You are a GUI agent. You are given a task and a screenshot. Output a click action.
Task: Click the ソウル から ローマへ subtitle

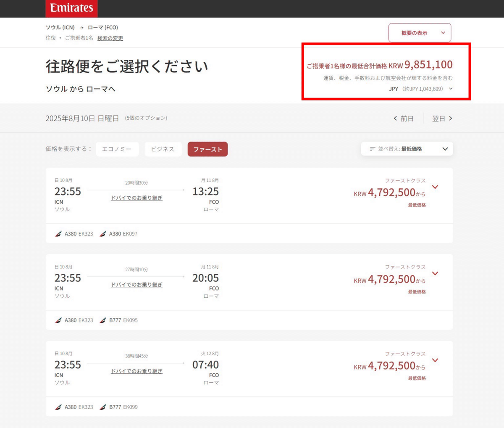point(81,89)
